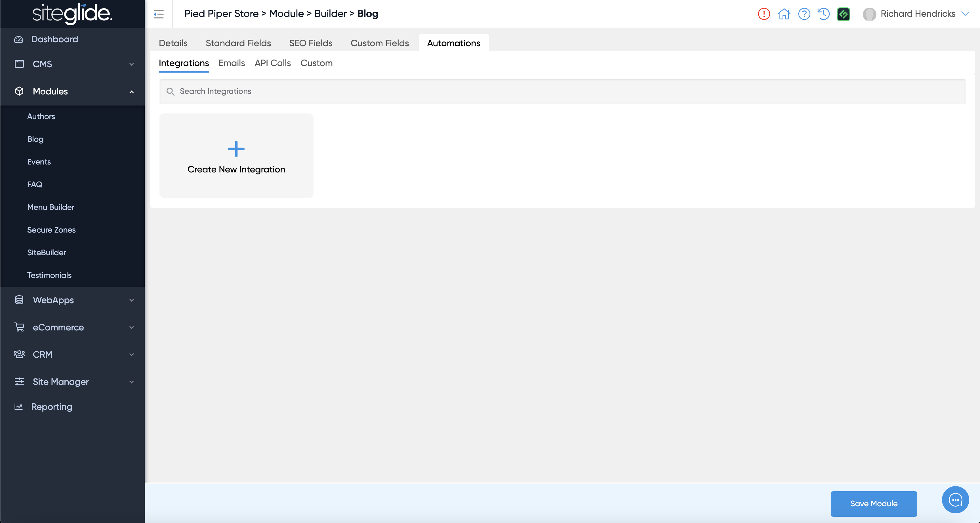Image resolution: width=980 pixels, height=523 pixels.
Task: Collapse the Modules sidebar section
Action: point(132,92)
